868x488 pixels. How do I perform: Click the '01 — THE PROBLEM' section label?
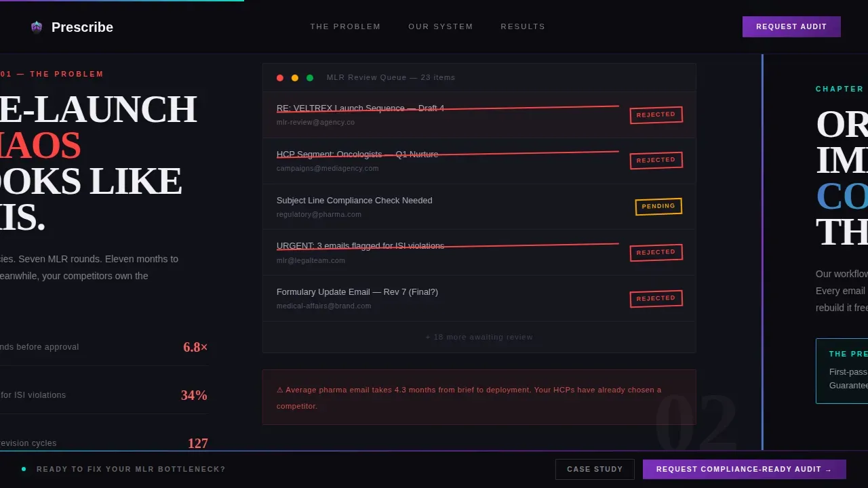point(52,74)
